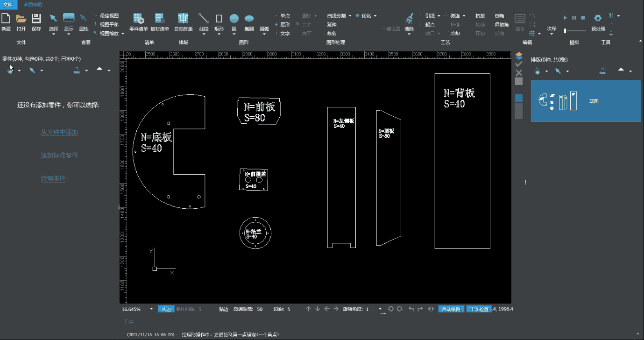644x340 pixels.
Task: Click rotate clockwise icon in status bar
Action: (x=400, y=309)
